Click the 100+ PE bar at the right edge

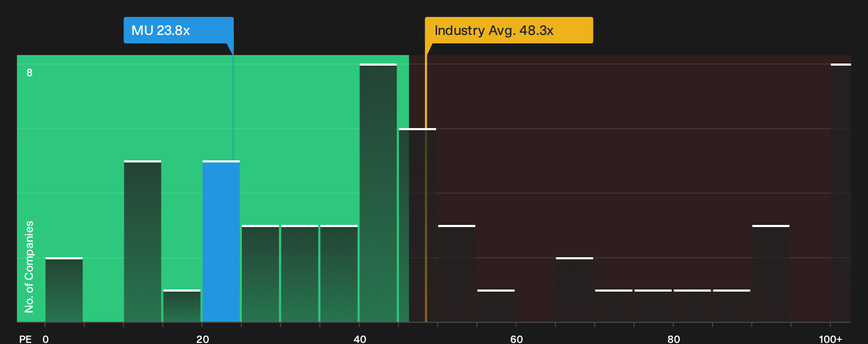coord(840,193)
